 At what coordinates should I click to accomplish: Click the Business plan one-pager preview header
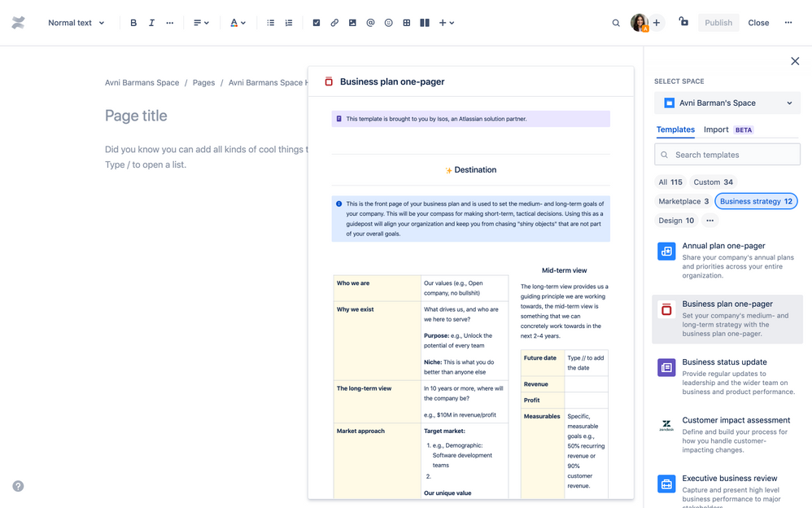tap(471, 81)
